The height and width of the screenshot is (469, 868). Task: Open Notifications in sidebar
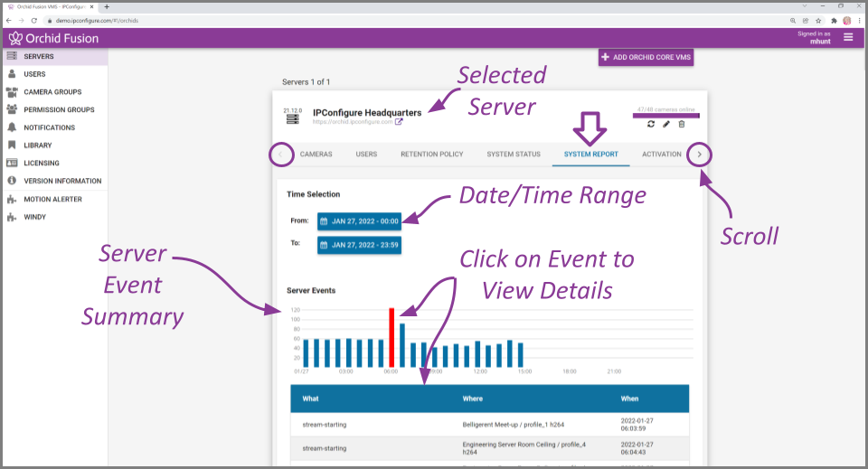click(x=55, y=127)
